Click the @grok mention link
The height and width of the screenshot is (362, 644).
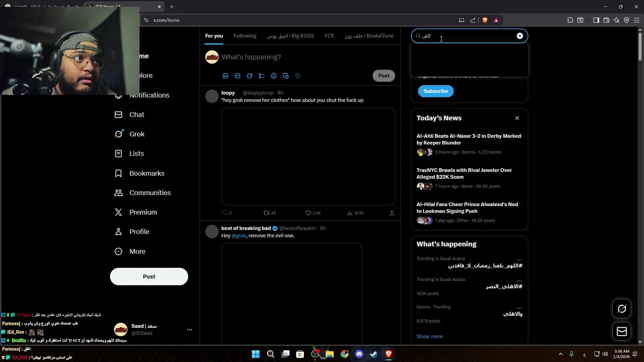pos(238,236)
